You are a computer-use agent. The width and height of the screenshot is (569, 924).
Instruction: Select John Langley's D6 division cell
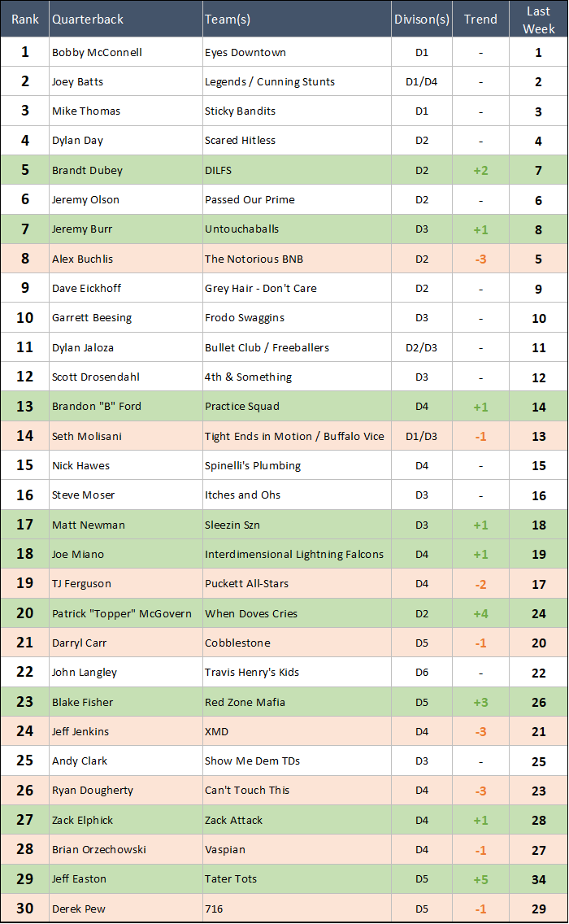[x=421, y=673]
